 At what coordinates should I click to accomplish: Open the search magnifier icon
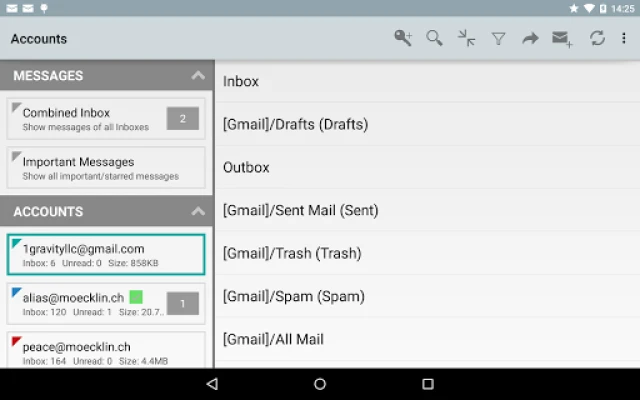tap(434, 38)
